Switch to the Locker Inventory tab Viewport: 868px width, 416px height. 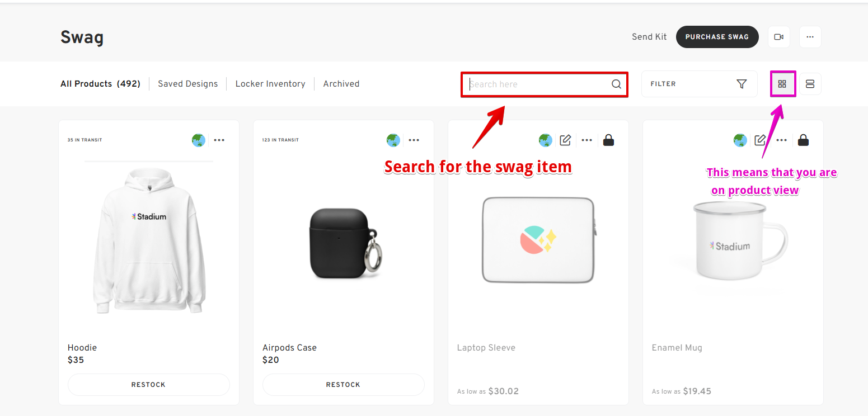coord(270,84)
